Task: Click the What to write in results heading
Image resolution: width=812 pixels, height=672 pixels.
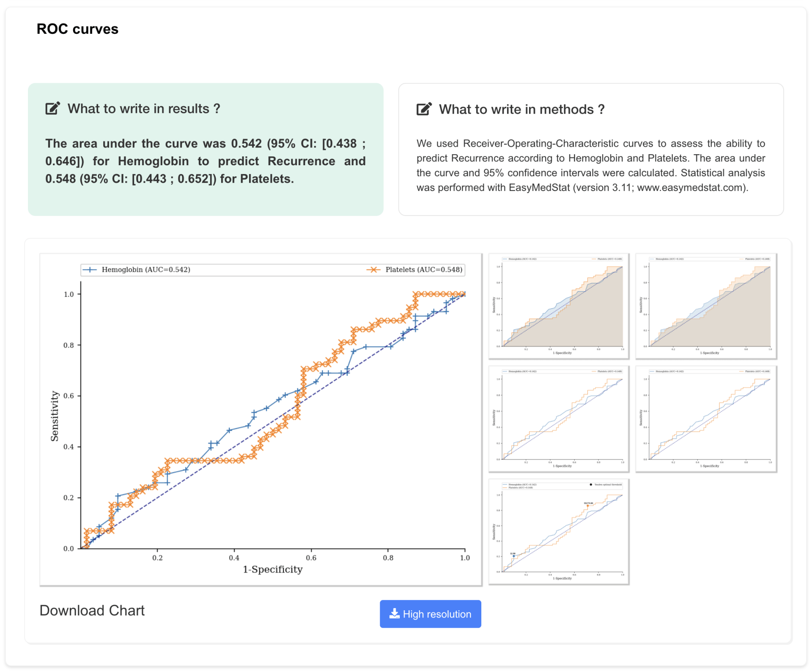Action: point(144,108)
